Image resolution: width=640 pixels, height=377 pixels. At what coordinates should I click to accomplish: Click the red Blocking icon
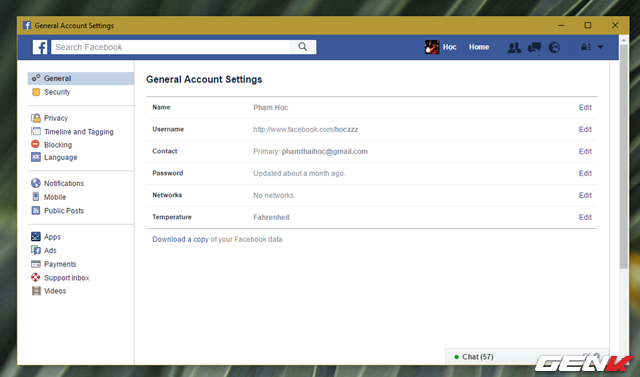36,144
